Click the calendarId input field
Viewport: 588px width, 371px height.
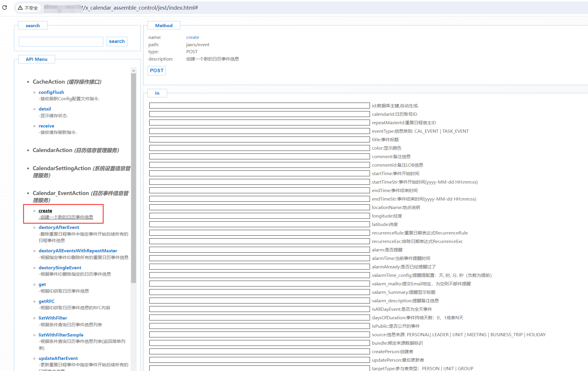point(259,114)
